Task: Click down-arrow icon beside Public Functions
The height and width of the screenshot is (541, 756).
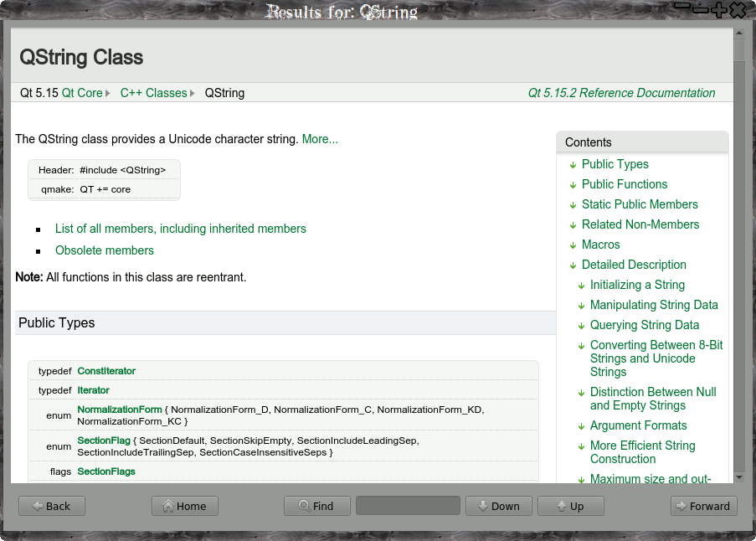Action: click(x=573, y=185)
